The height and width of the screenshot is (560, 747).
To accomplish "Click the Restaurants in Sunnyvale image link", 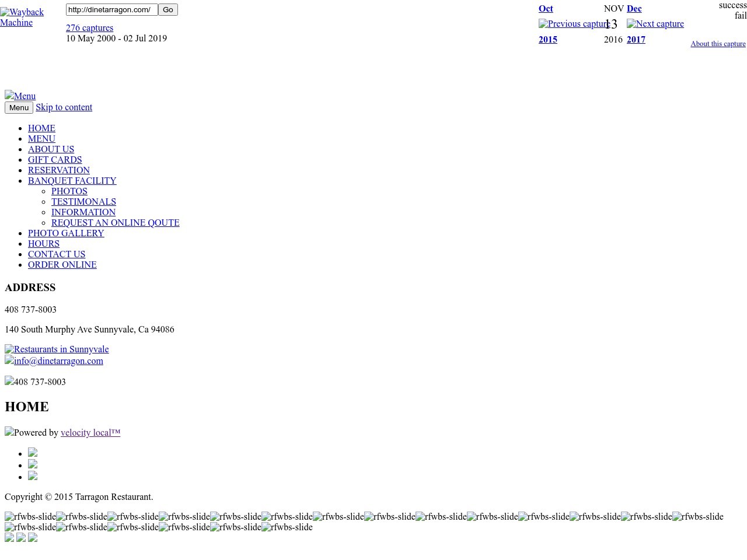I will tap(57, 349).
